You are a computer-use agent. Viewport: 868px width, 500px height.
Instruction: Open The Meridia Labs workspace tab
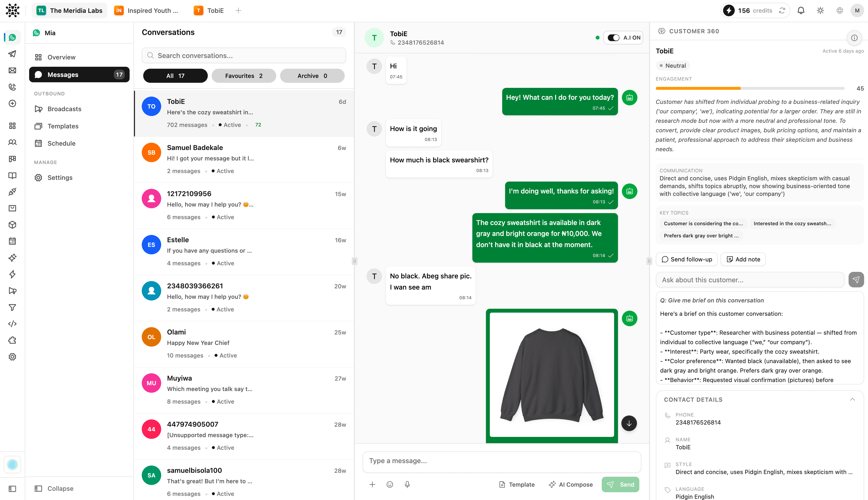pyautogui.click(x=70, y=11)
